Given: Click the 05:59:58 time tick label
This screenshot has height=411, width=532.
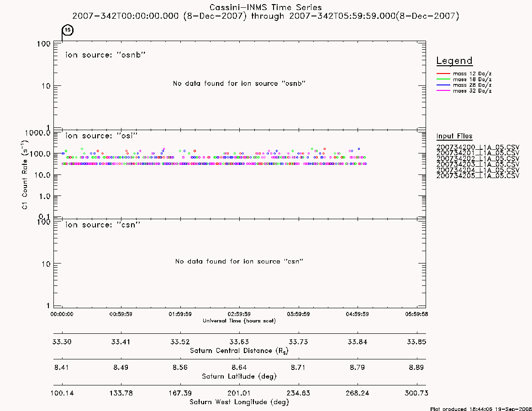Looking at the screenshot, I should 416,314.
